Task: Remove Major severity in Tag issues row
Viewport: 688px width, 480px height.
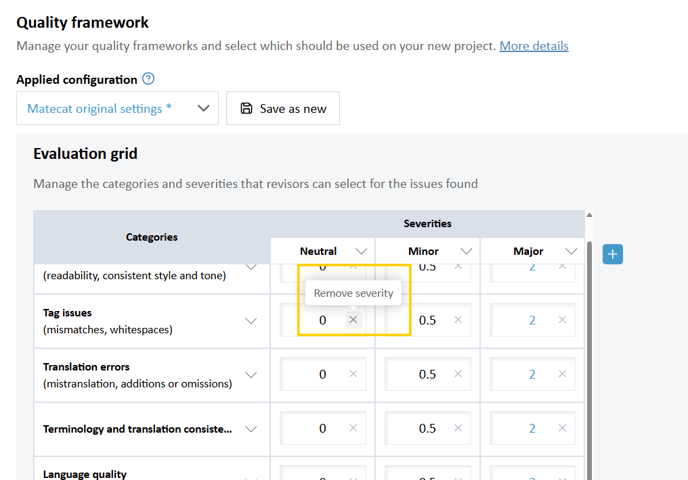Action: [562, 320]
